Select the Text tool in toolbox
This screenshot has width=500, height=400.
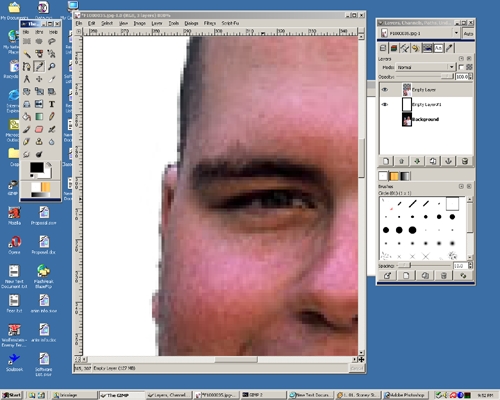tap(52, 104)
